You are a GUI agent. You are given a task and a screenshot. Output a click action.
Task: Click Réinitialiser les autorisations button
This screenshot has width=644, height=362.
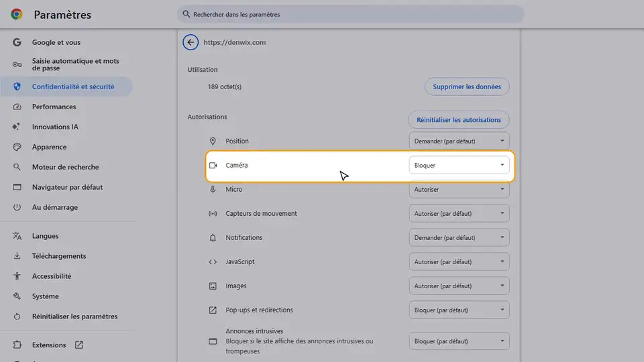click(459, 120)
